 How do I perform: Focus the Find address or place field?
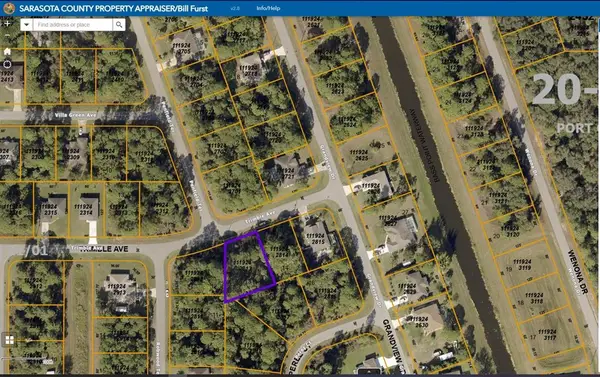coord(73,25)
